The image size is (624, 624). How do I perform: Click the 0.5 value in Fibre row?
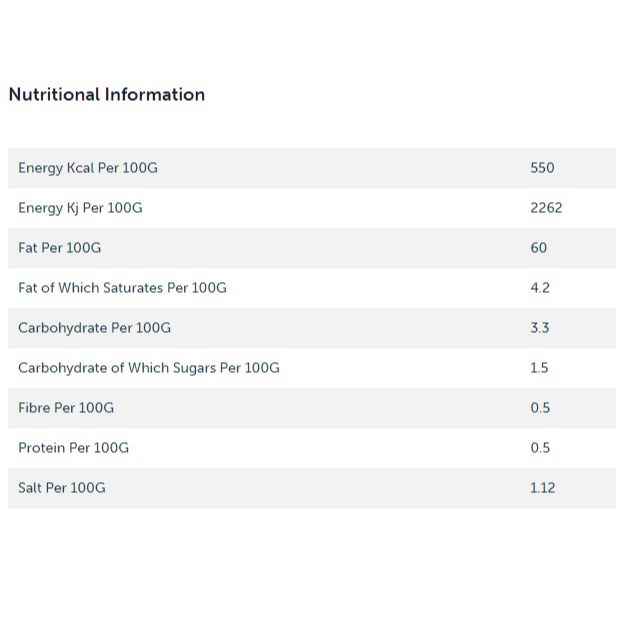[x=540, y=408]
